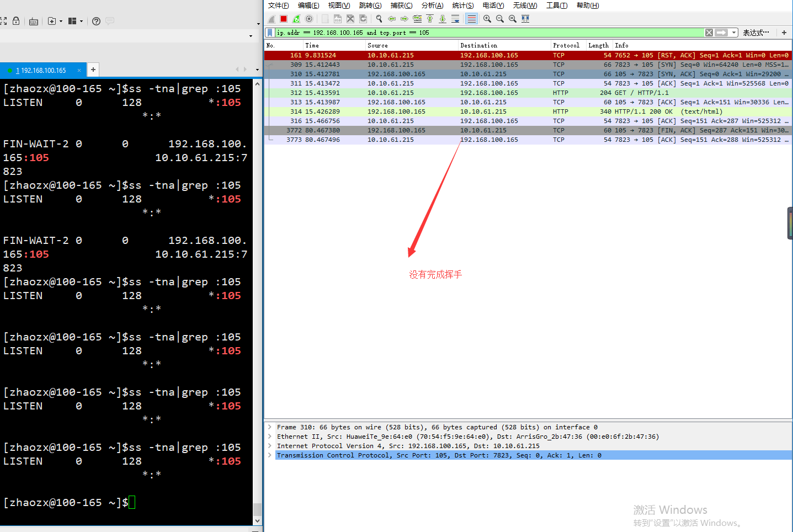This screenshot has width=793, height=532.
Task: Go to next packet with right green arrow
Action: point(405,19)
